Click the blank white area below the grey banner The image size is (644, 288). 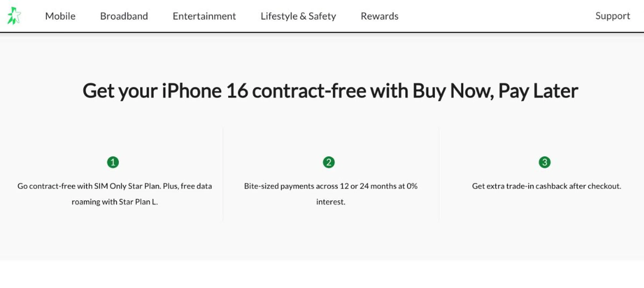[x=322, y=275]
